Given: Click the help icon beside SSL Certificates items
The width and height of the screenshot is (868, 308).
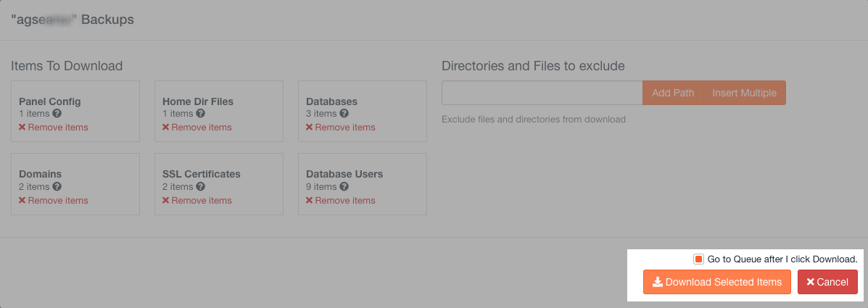Looking at the screenshot, I should [x=200, y=186].
